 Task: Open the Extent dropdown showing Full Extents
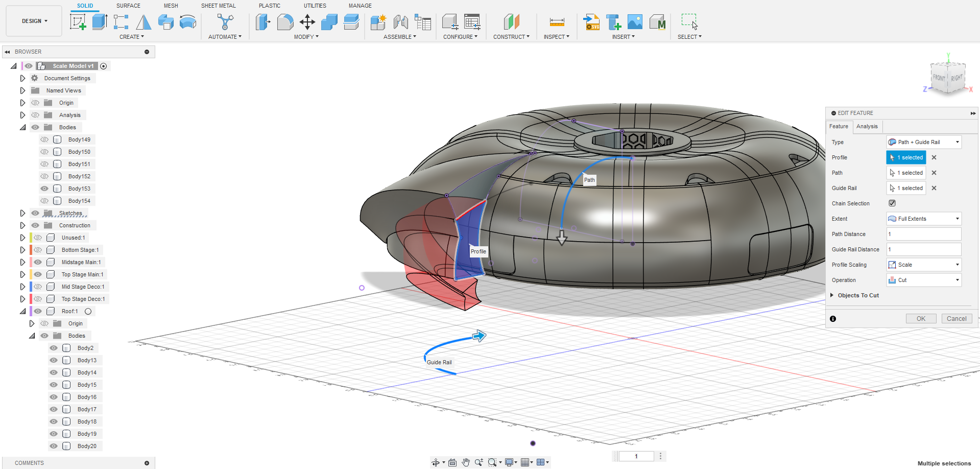[924, 219]
